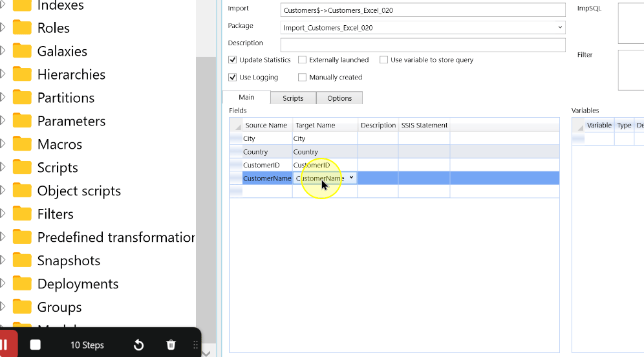Click the Description input field
644x357 pixels.
click(x=423, y=45)
